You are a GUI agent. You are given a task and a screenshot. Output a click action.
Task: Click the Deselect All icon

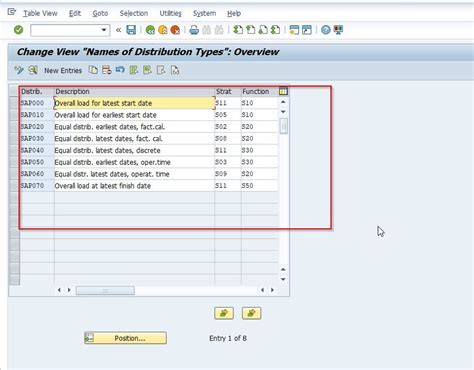(161, 70)
